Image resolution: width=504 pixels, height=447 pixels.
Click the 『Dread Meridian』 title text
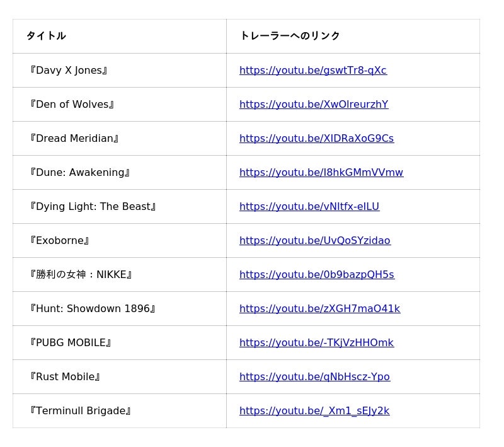(x=74, y=139)
